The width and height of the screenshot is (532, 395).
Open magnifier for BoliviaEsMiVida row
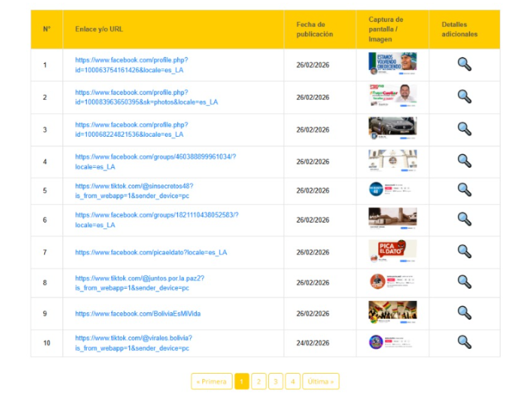coord(464,313)
